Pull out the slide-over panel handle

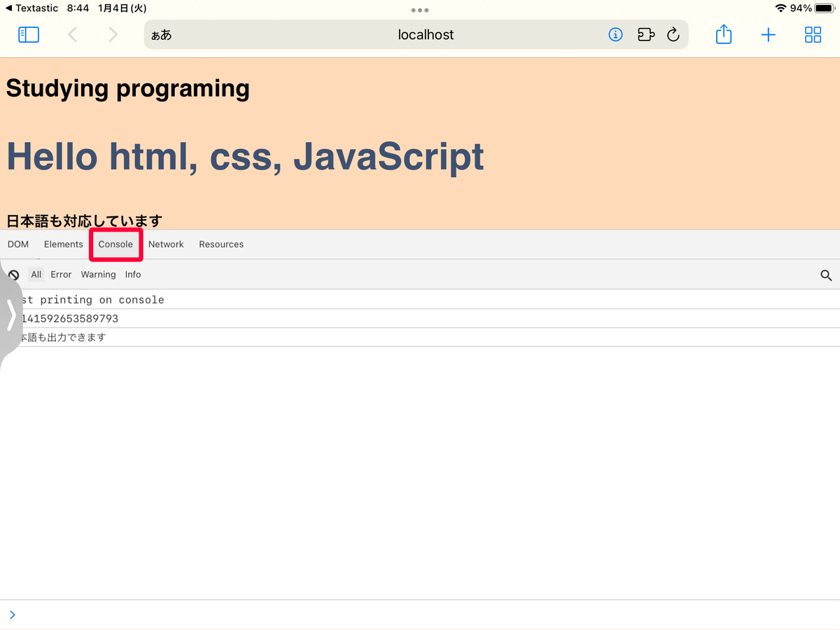coord(10,315)
